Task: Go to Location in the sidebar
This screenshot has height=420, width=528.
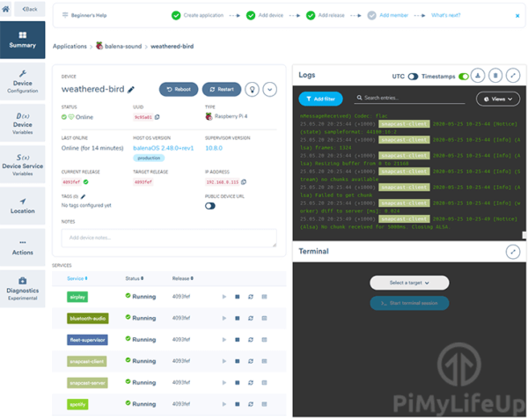Action: (23, 205)
